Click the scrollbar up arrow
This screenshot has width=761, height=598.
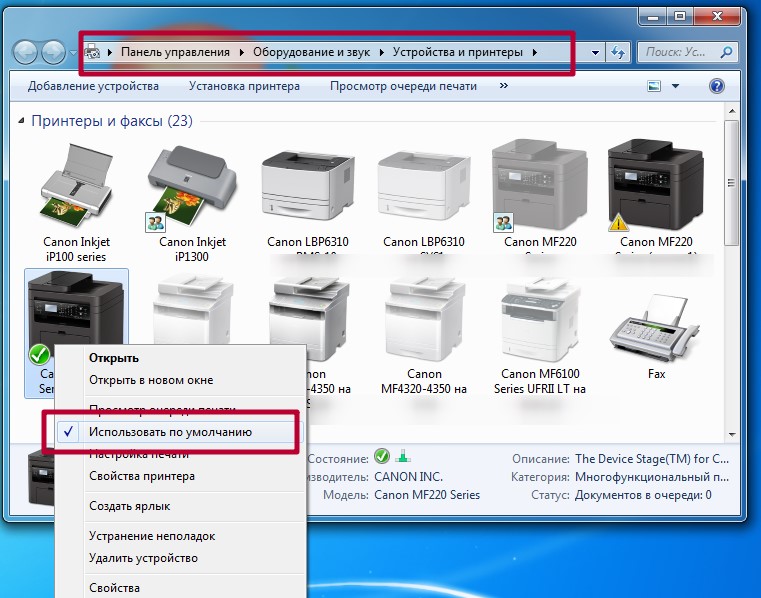click(x=731, y=112)
